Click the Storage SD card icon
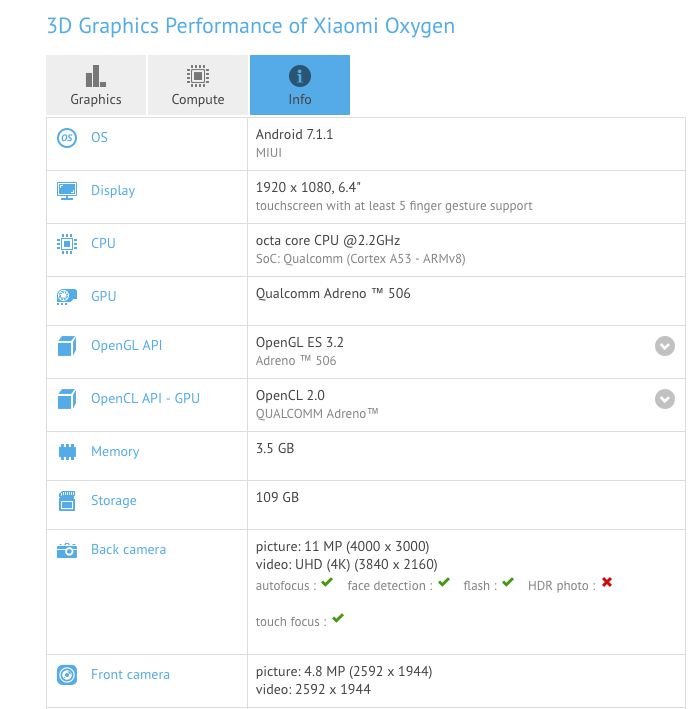The height and width of the screenshot is (709, 697). (67, 500)
